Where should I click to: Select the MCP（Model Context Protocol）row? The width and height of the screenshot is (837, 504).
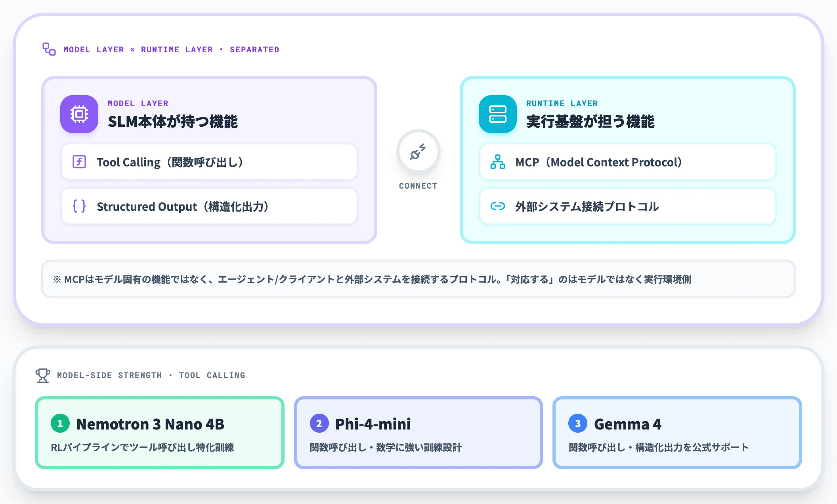coord(628,162)
